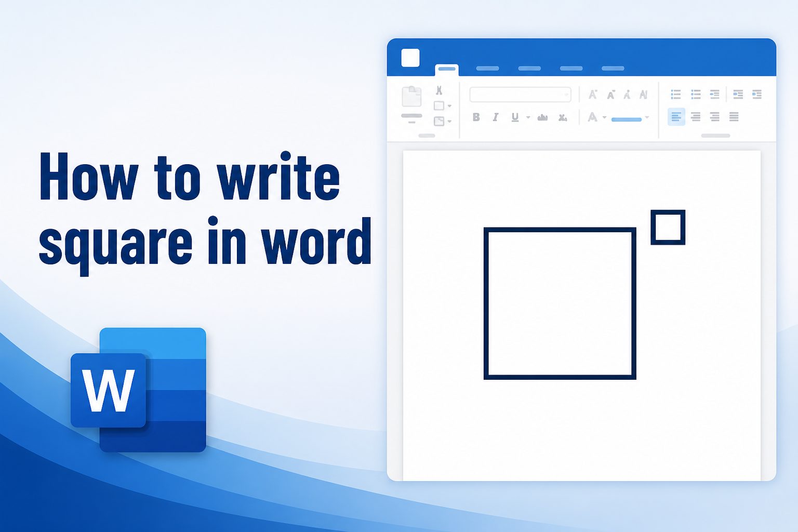Toggle Align Right button
This screenshot has height=532, width=798.
(x=715, y=117)
